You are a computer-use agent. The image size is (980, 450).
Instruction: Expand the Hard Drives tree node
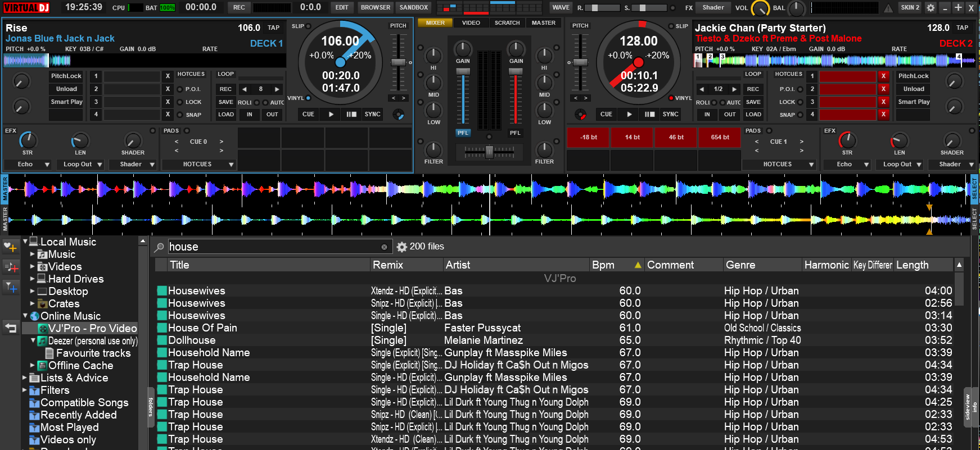point(33,279)
